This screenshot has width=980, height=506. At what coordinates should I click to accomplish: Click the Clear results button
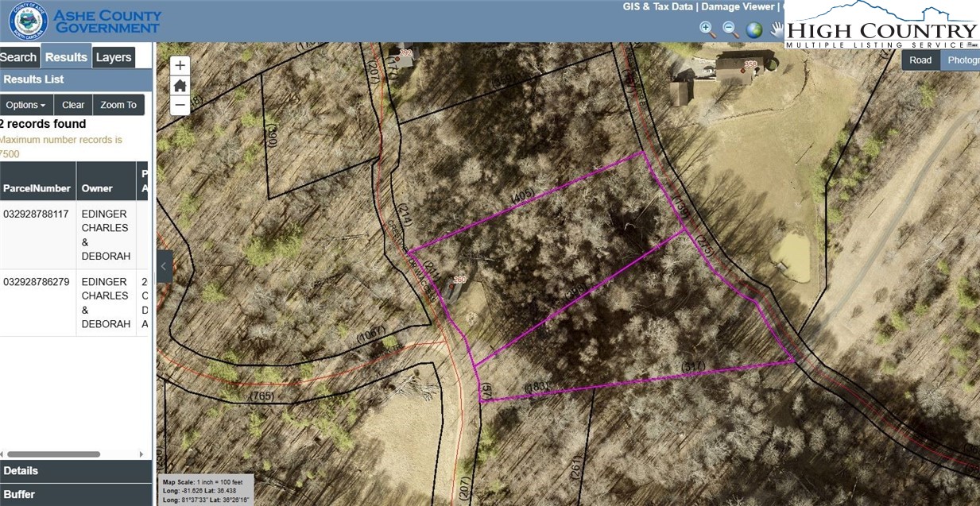pos(73,105)
